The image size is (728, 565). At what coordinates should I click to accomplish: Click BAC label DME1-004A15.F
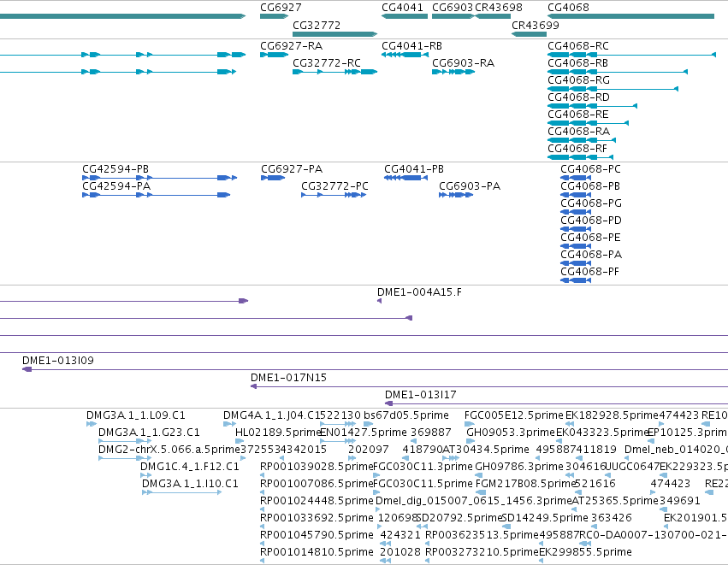pos(419,292)
